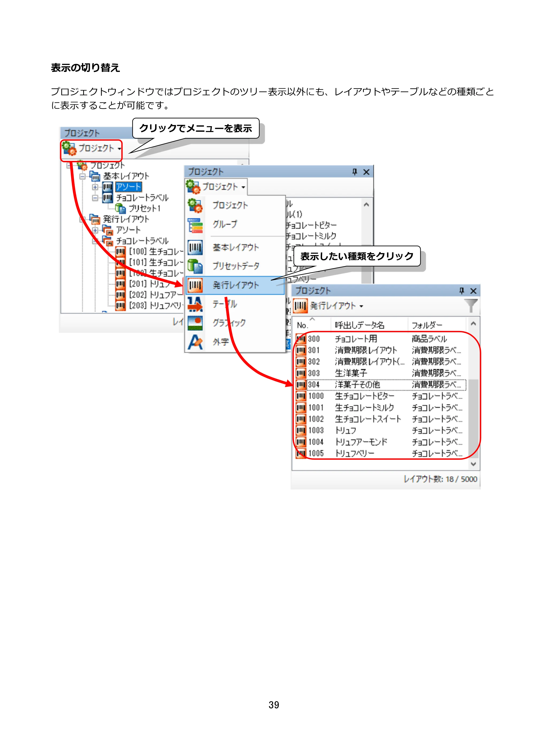This screenshot has width=535, height=756.
Task: Click the filter funnel icon
Action: [x=471, y=305]
